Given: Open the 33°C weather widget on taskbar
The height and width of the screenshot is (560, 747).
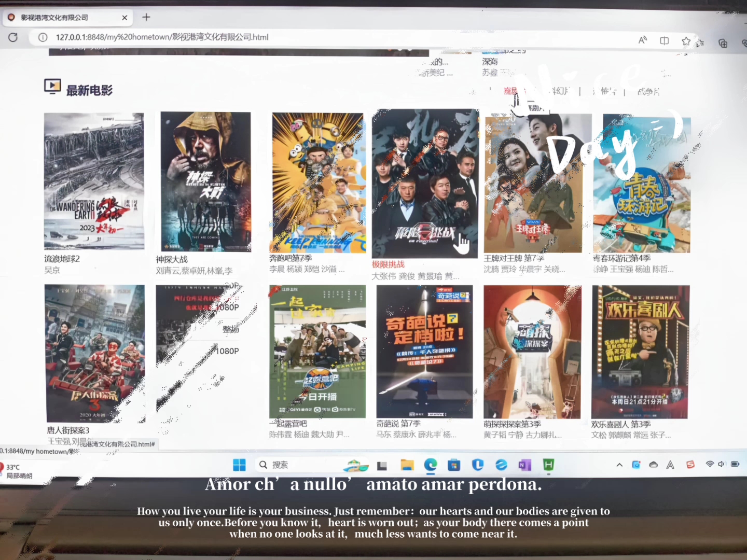Looking at the screenshot, I should (x=16, y=471).
